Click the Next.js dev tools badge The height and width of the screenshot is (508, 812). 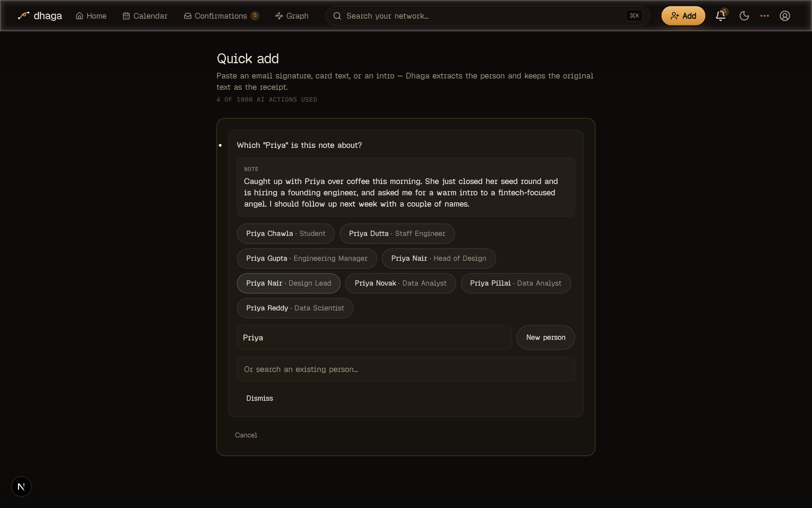(21, 486)
